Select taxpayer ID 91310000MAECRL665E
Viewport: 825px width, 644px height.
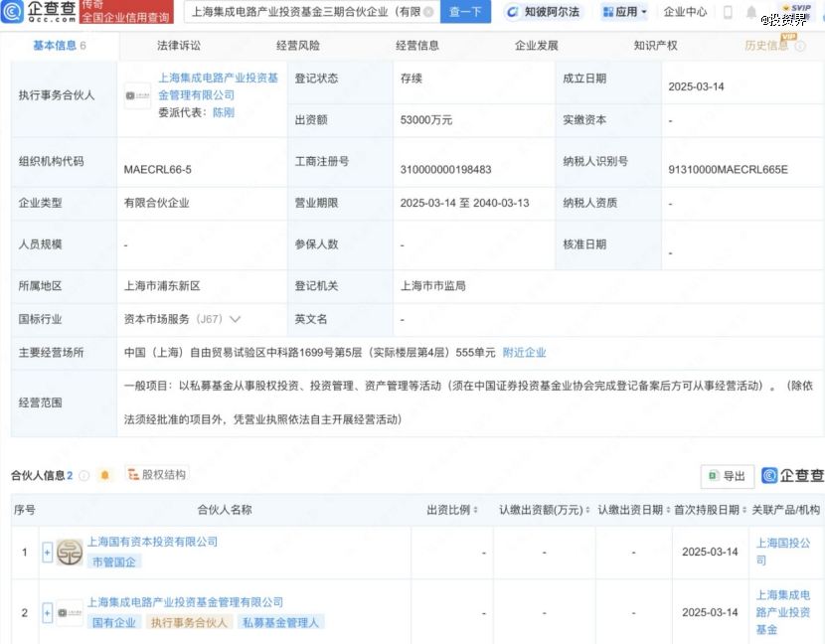pyautogui.click(x=729, y=169)
